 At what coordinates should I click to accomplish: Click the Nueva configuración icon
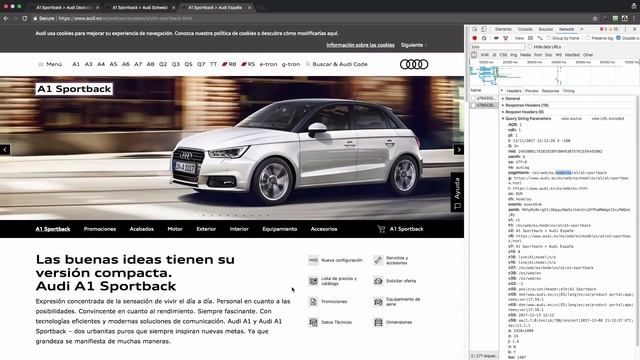[313, 260]
